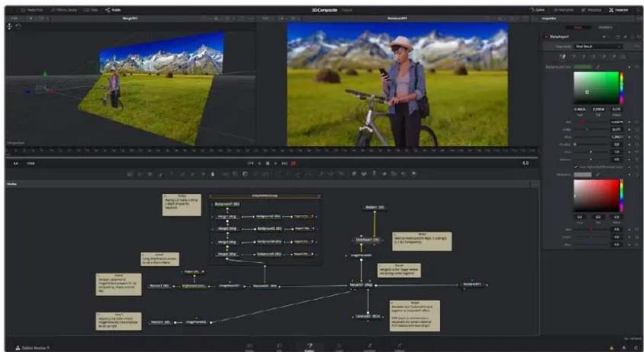This screenshot has width=644, height=352.
Task: Add a Text3D node from toolbar
Action: tap(374, 174)
